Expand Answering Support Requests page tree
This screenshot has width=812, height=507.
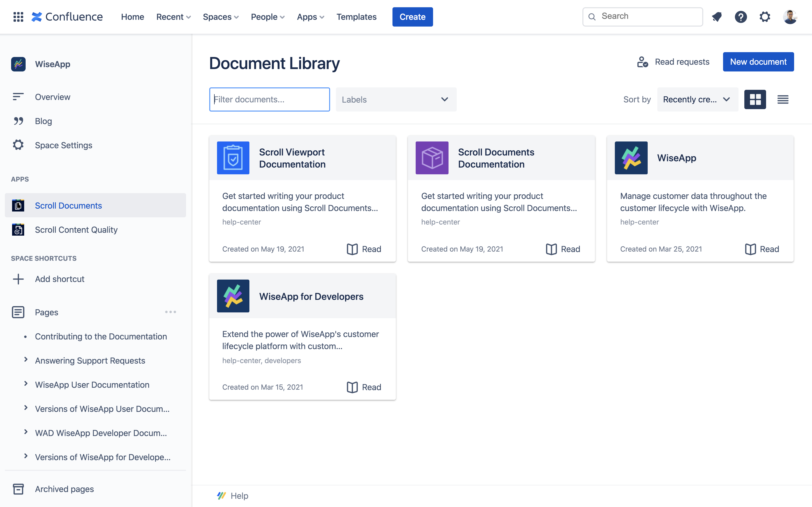(x=26, y=360)
